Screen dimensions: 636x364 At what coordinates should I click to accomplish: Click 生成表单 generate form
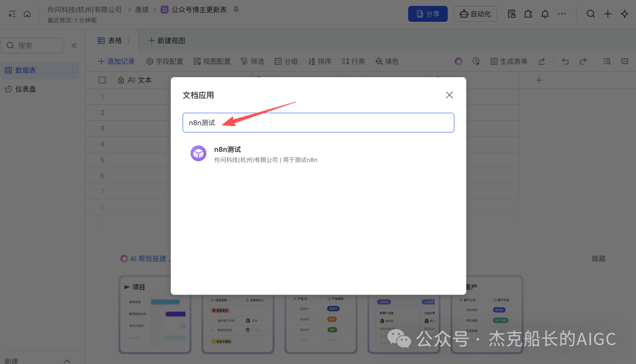[x=509, y=61]
